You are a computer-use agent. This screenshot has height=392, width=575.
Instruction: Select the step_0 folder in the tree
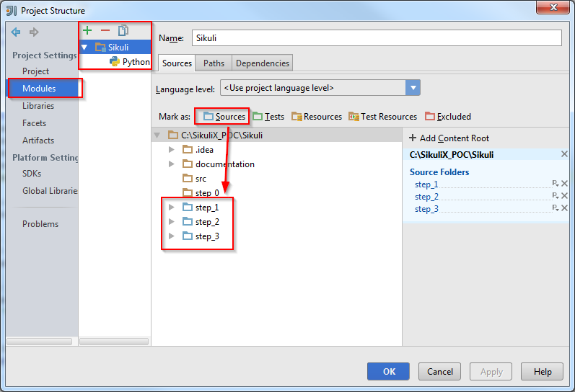(201, 192)
